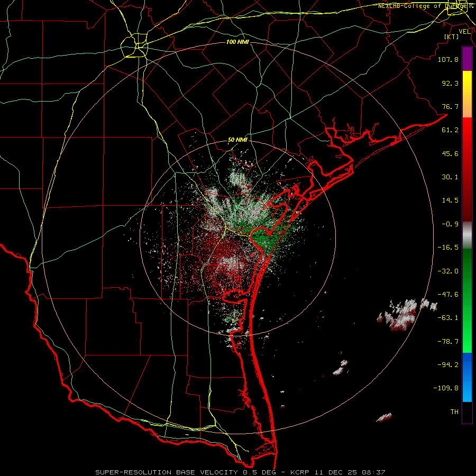Click the purple segment of the color bar
Viewport: 476px width, 476px height.
click(467, 59)
